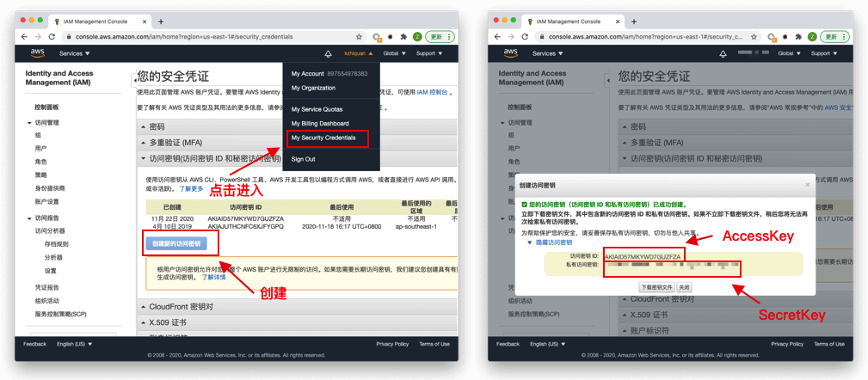The image size is (868, 380).
Task: Close the IAM Management Console tab, right window
Action: tap(619, 21)
